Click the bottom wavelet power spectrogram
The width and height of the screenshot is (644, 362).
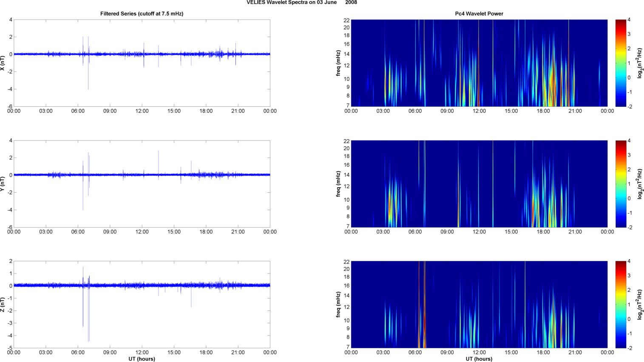[479, 305]
